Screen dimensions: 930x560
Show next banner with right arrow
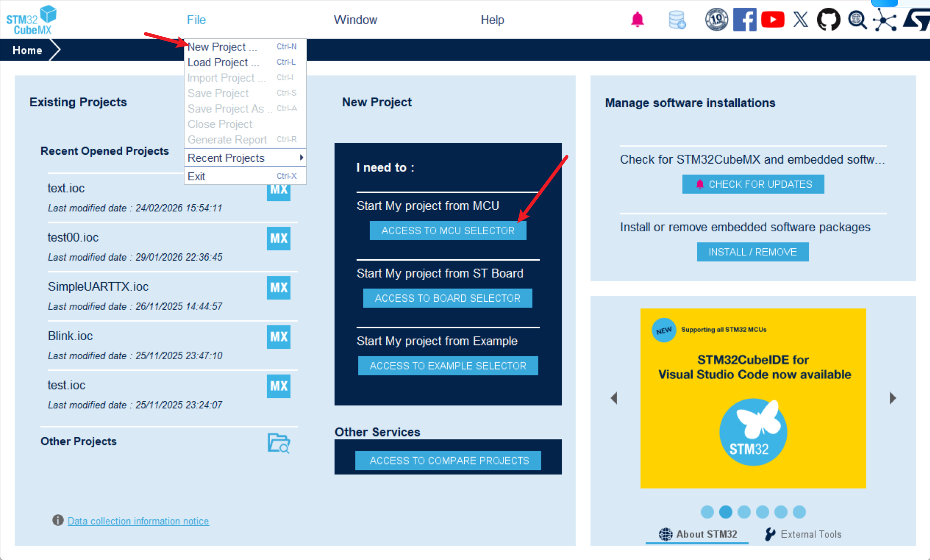click(x=893, y=398)
